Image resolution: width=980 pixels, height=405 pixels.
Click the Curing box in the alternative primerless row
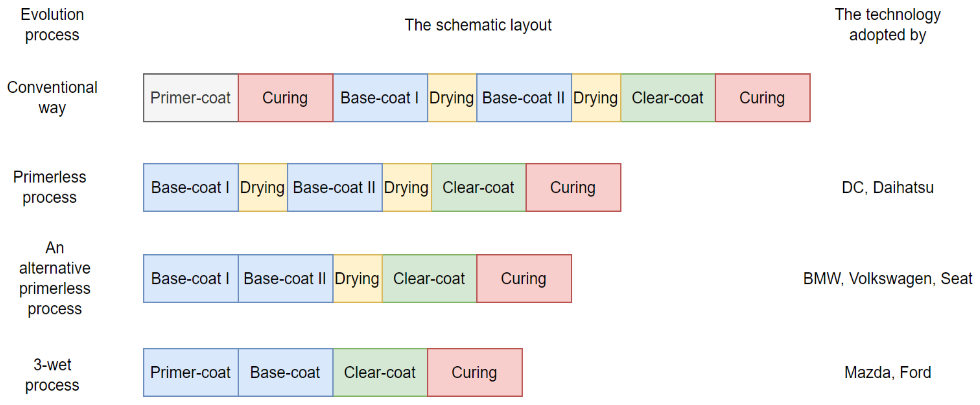click(524, 279)
